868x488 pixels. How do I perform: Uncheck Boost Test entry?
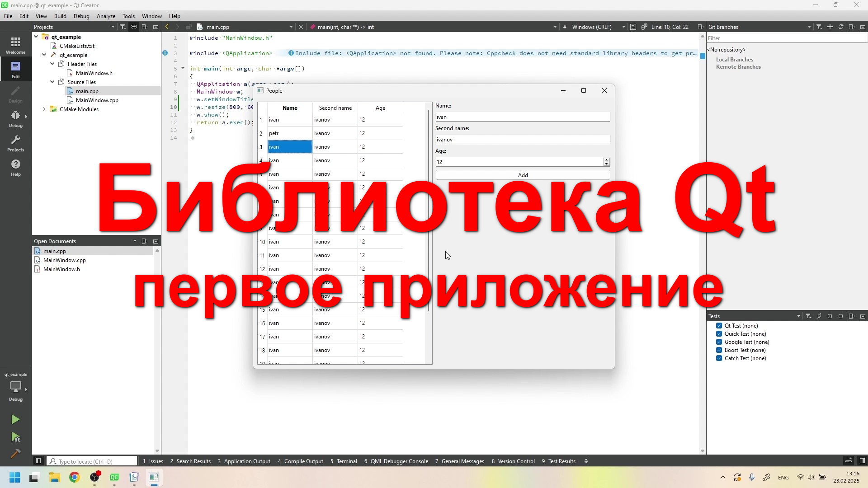719,350
